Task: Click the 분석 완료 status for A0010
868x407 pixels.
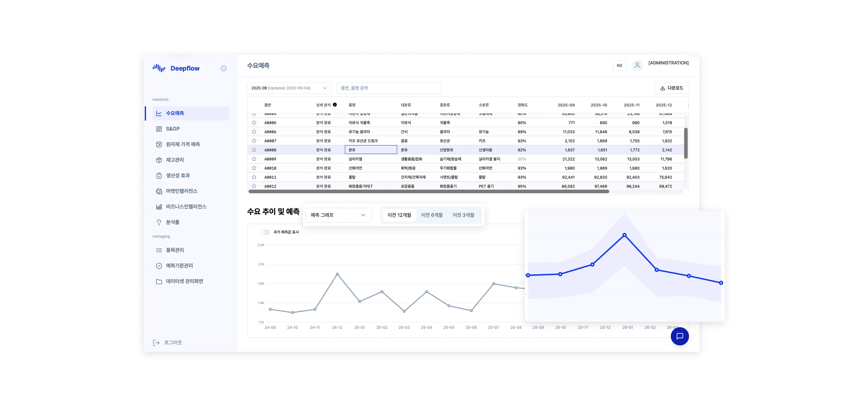Action: 323,168
